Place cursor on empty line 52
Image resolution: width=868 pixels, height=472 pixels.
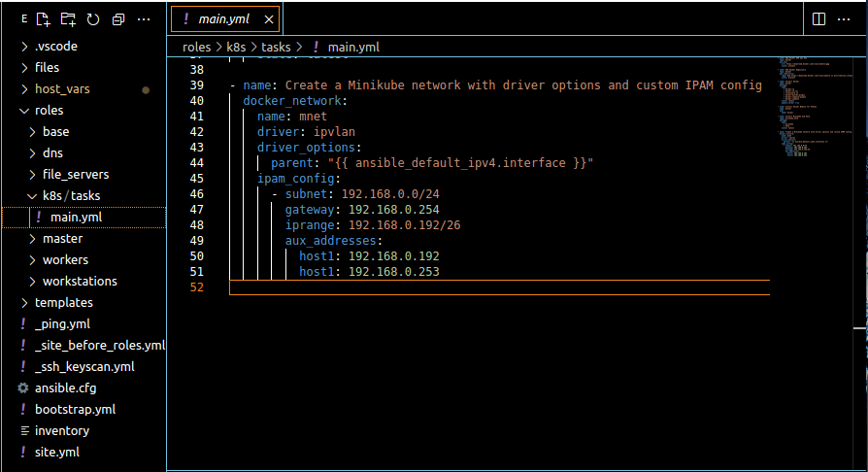485,287
